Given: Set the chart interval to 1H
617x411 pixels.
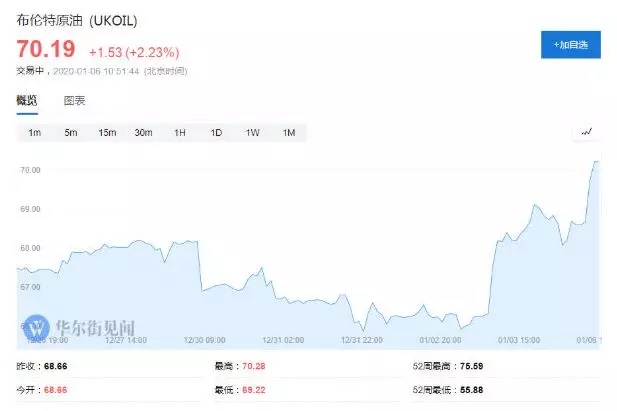Looking at the screenshot, I should (x=180, y=133).
